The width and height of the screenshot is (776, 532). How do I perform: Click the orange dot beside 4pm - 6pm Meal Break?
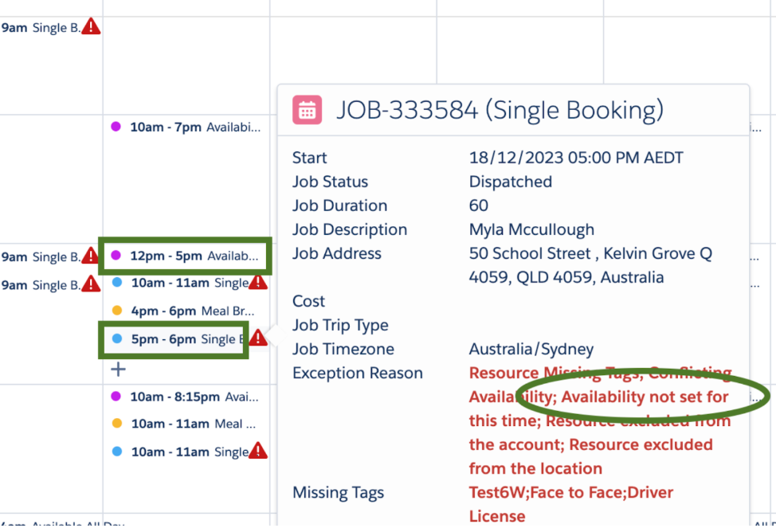click(116, 311)
